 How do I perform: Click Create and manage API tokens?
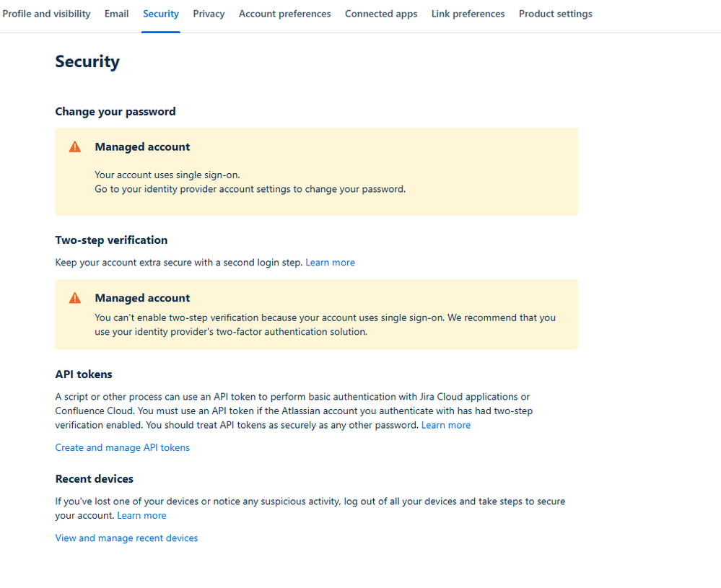123,447
